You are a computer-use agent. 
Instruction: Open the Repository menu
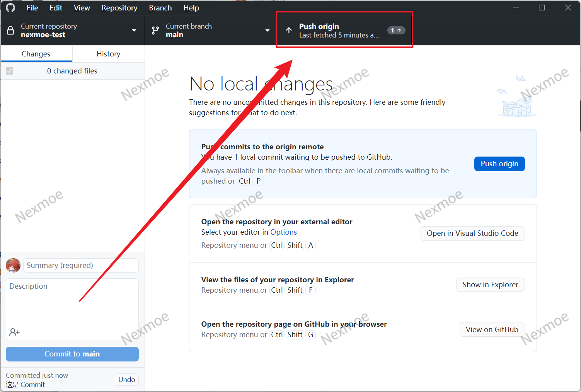coord(119,8)
